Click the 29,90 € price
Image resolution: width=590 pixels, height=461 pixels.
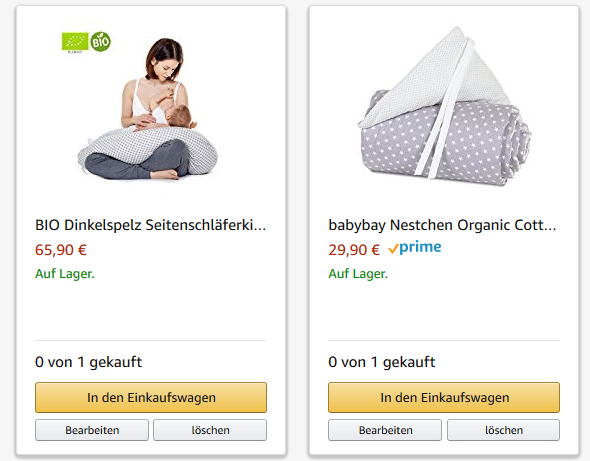pyautogui.click(x=354, y=250)
